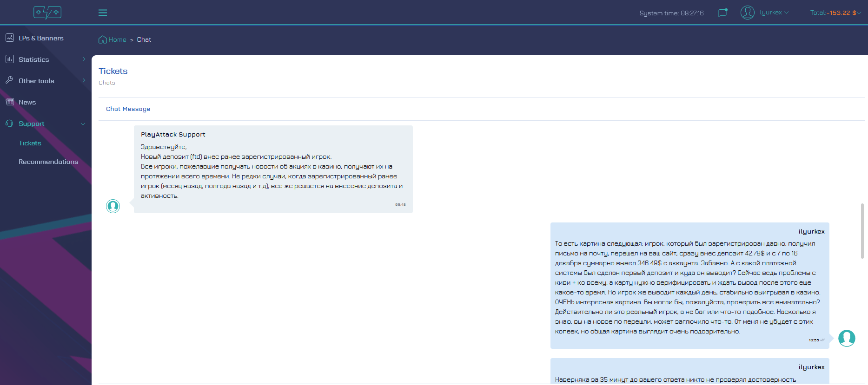Open the Tickets submenu item
The image size is (868, 385).
click(x=30, y=143)
